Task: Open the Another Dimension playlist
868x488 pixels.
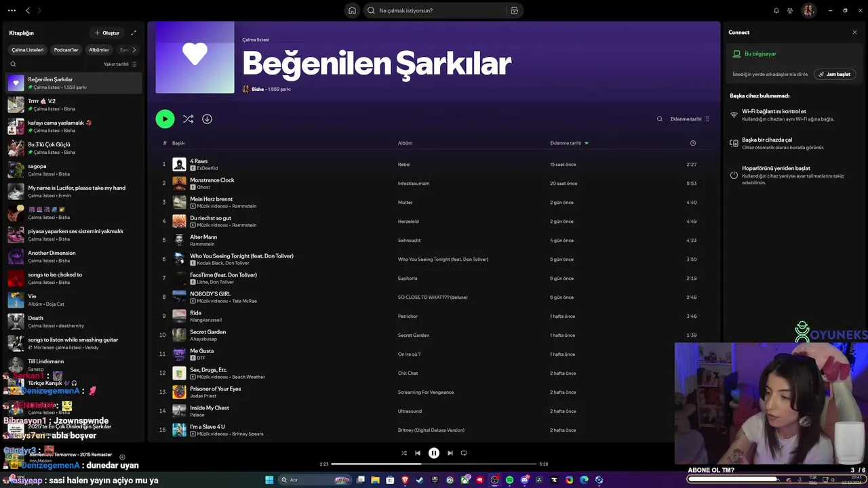Action: click(x=73, y=256)
